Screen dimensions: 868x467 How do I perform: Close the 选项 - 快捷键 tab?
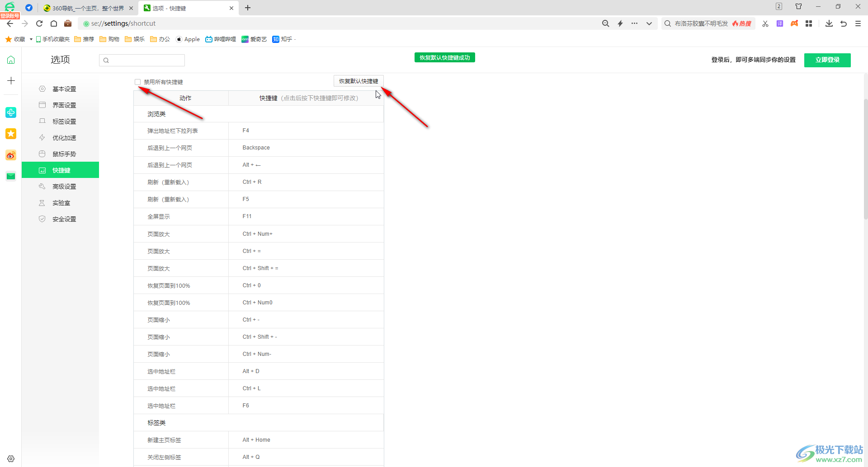231,8
